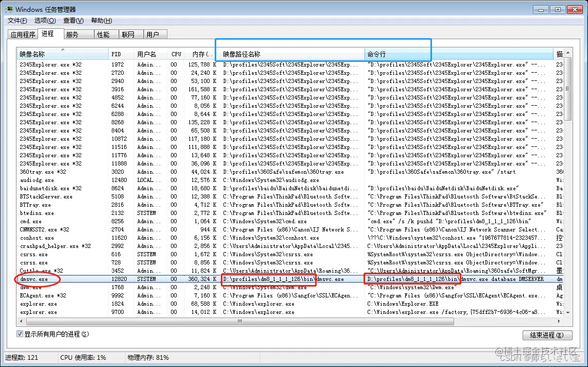This screenshot has height=367, width=588.
Task: Sort by 用户名 column header
Action: 150,54
